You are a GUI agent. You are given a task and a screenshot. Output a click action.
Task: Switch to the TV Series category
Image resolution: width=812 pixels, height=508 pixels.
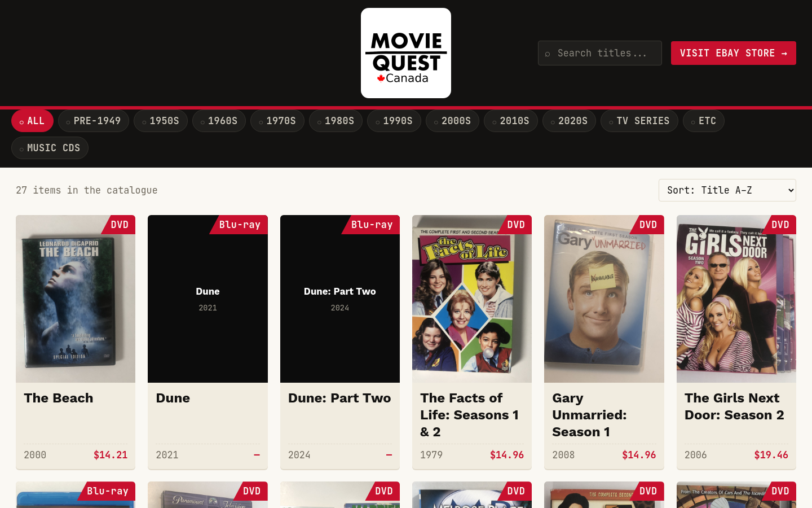pos(639,121)
